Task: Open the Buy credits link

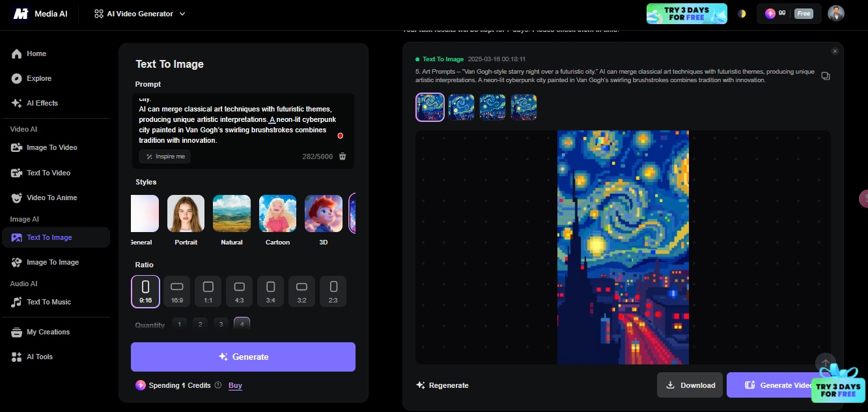Action: (x=235, y=385)
